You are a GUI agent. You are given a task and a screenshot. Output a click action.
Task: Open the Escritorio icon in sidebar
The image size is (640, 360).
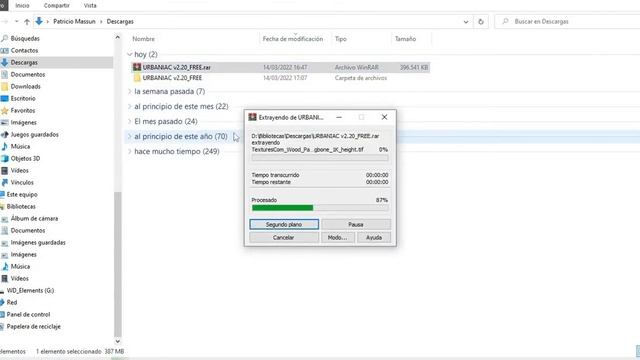tap(4, 98)
